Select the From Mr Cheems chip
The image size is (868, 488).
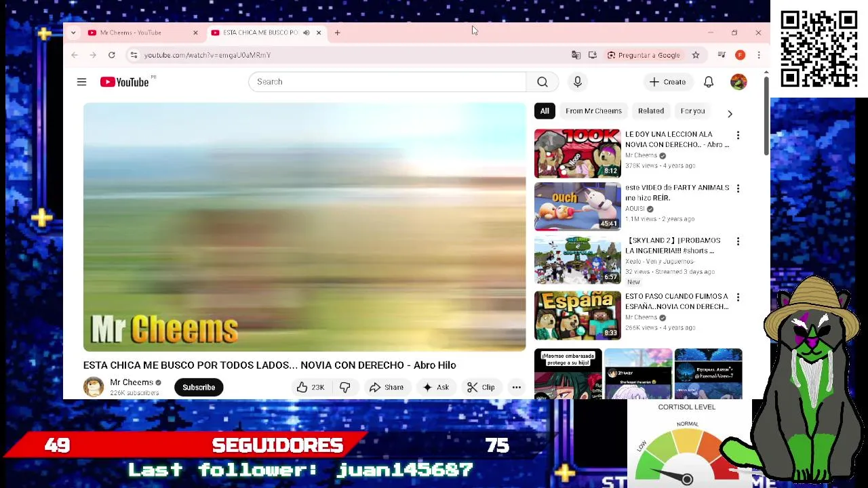(x=593, y=110)
